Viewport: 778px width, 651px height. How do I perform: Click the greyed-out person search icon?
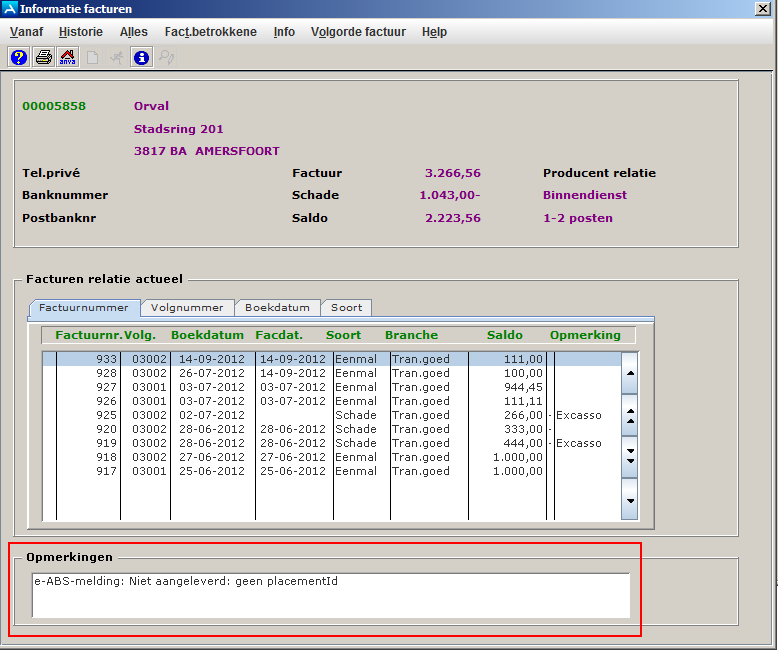(x=166, y=58)
